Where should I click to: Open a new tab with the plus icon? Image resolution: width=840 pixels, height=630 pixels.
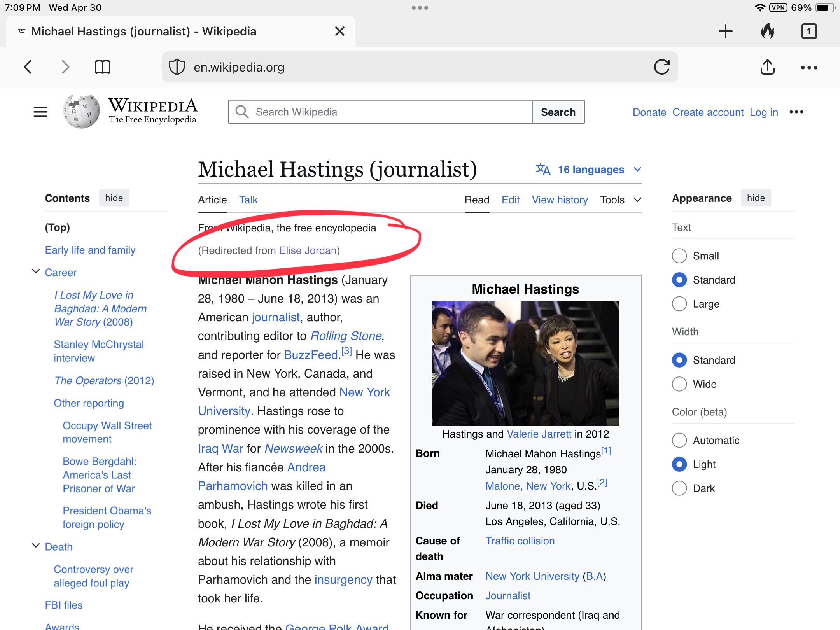[725, 31]
